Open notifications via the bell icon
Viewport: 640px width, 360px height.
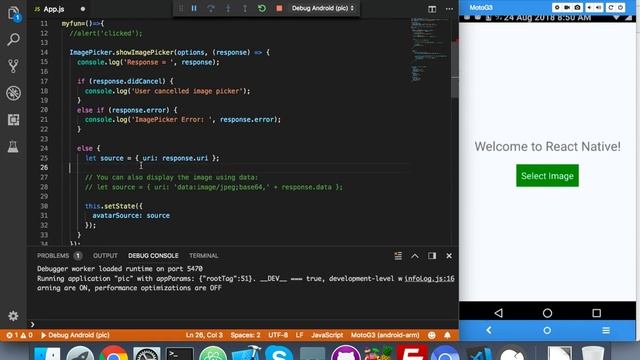(447, 335)
